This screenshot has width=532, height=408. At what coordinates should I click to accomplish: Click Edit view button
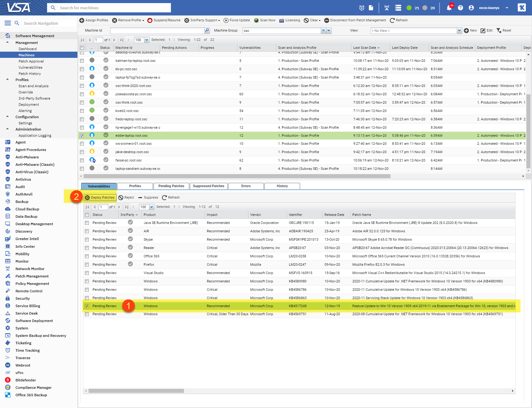(486, 30)
